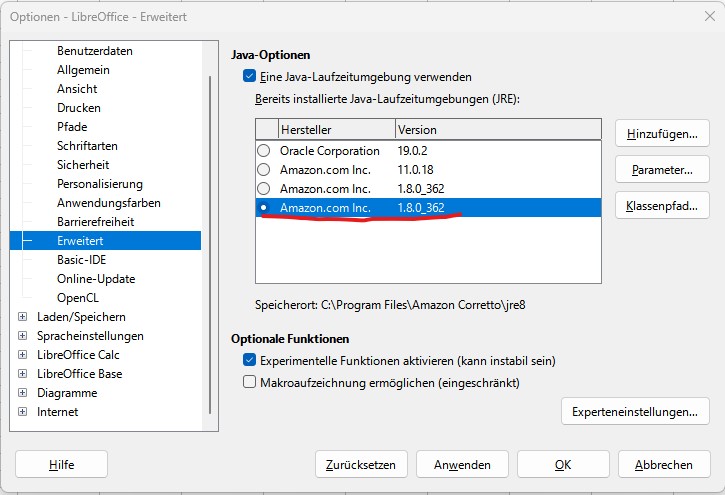Image resolution: width=725 pixels, height=495 pixels.
Task: Open the Anwendungsfarben options page
Action: coord(109,202)
